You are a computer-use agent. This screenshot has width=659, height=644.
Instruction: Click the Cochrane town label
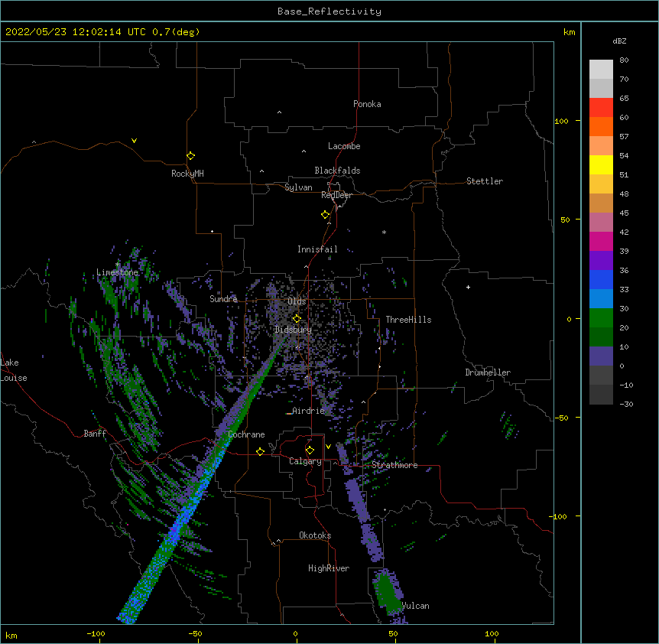[247, 434]
